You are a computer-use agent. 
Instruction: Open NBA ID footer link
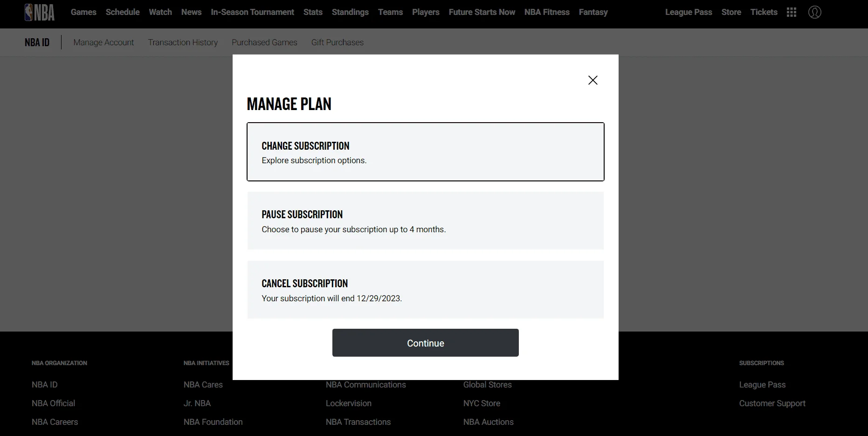pos(45,385)
